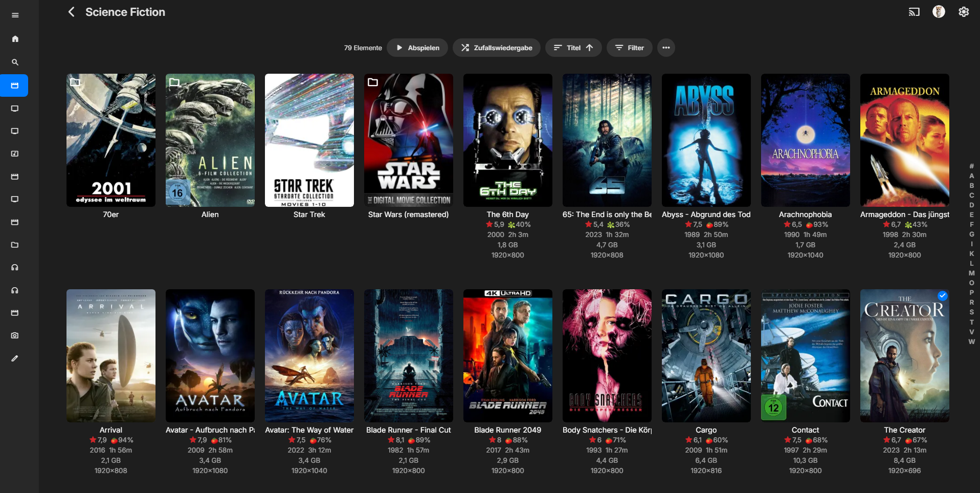Click the 1989 2h 50m info under Abyss

coord(706,234)
